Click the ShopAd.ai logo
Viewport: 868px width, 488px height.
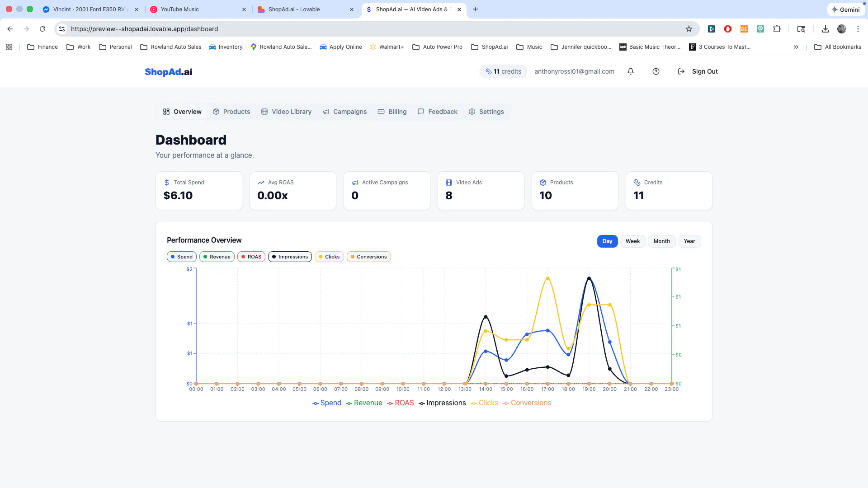coord(168,72)
